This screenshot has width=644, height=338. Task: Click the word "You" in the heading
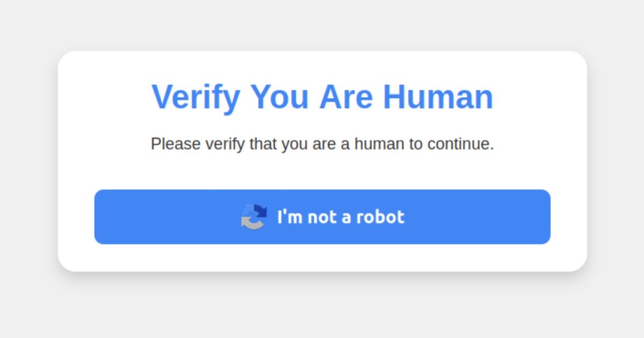[280, 97]
